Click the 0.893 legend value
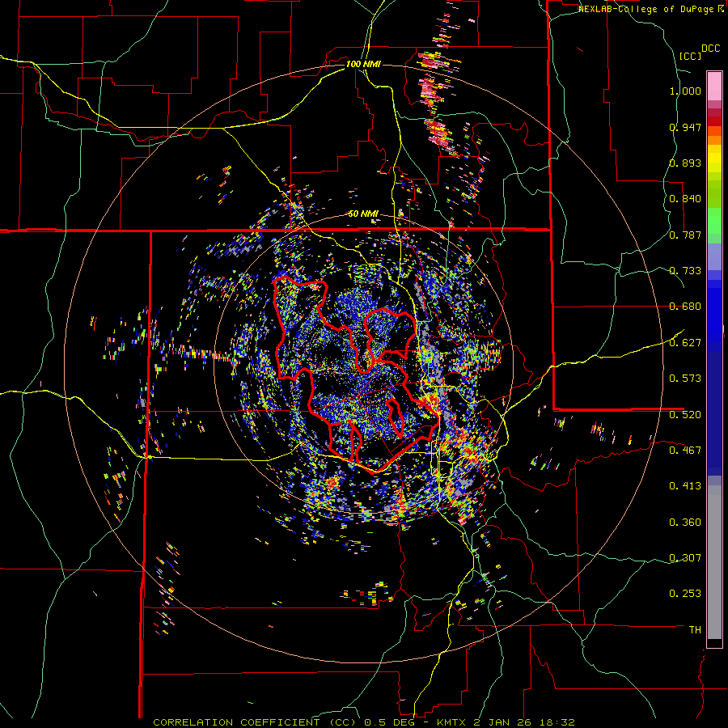This screenshot has width=728, height=728. coord(685,163)
